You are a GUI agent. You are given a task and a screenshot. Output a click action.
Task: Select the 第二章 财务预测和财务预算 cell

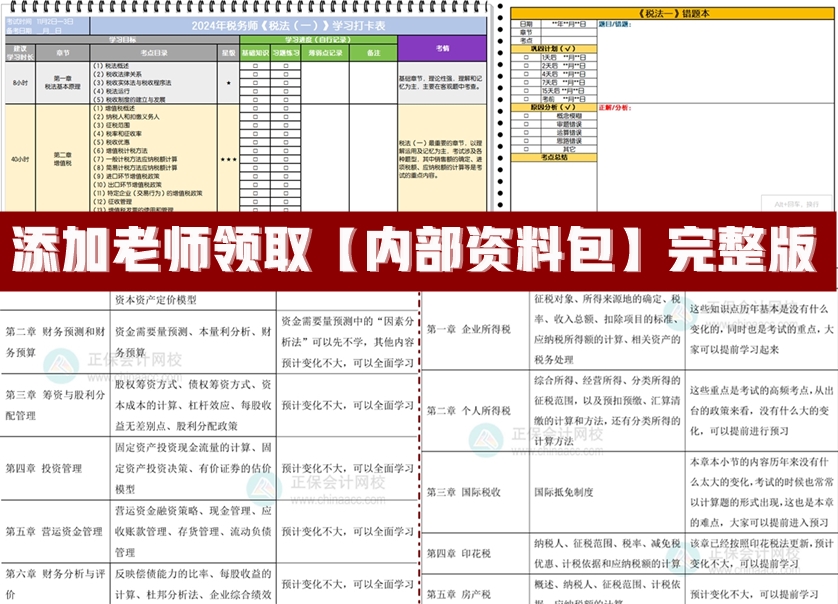click(x=55, y=342)
